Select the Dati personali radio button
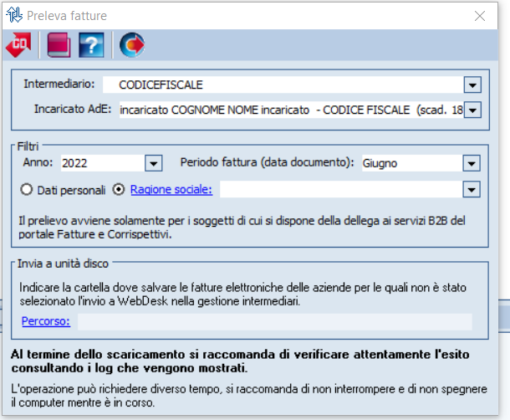The width and height of the screenshot is (510, 420). point(27,189)
